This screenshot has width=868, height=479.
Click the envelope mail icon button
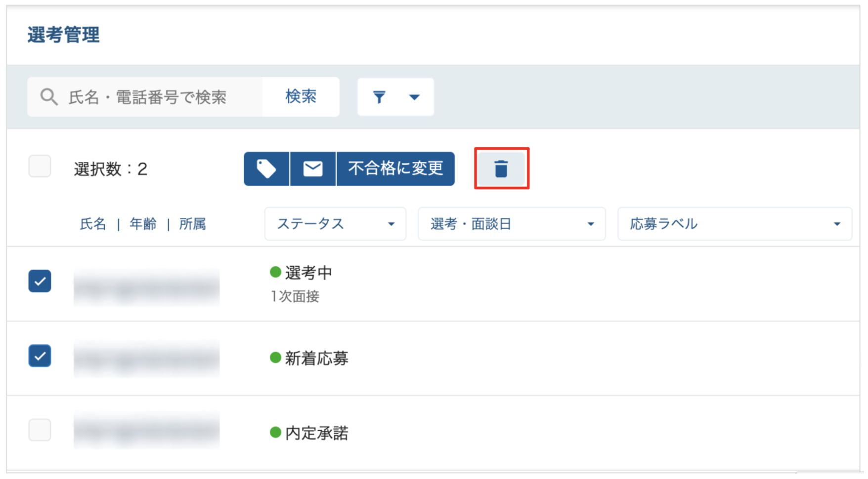pyautogui.click(x=313, y=169)
